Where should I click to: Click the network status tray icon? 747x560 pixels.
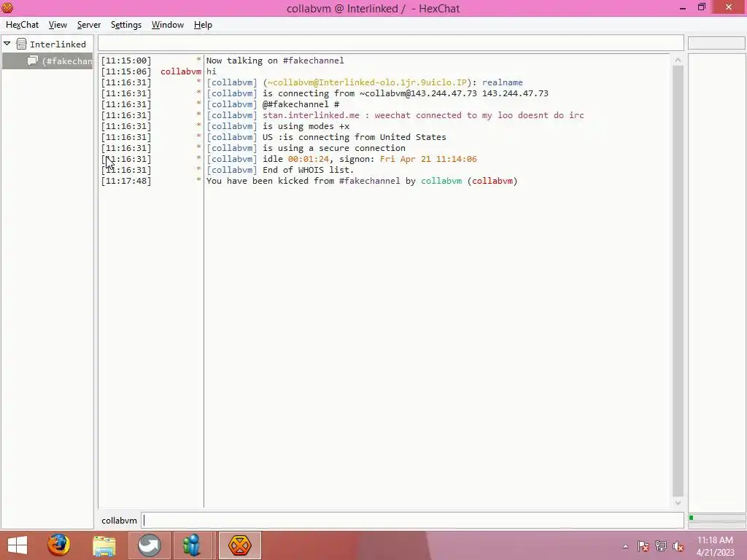(x=660, y=546)
